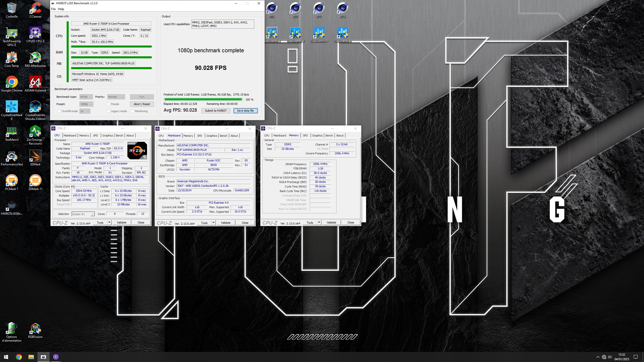Open ZenTimings shortcut icon
The width and height of the screenshot is (644, 362).
click(x=35, y=135)
